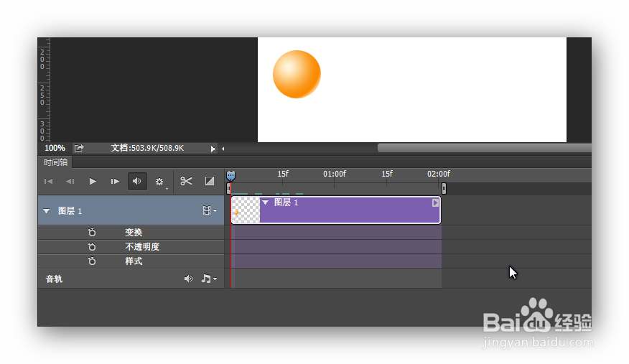Expand the clip's 图层 1 triangle

click(266, 202)
